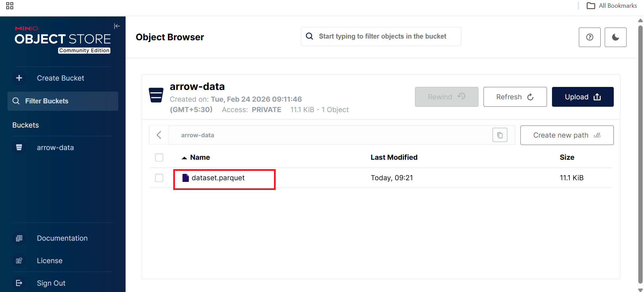This screenshot has height=292, width=644.
Task: Click the Upload button
Action: 583,97
